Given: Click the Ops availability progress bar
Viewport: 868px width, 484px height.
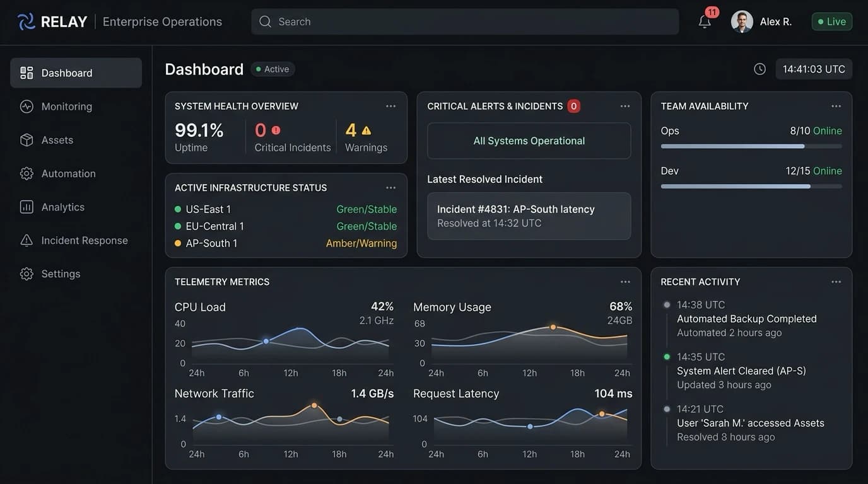Looking at the screenshot, I should [x=751, y=146].
